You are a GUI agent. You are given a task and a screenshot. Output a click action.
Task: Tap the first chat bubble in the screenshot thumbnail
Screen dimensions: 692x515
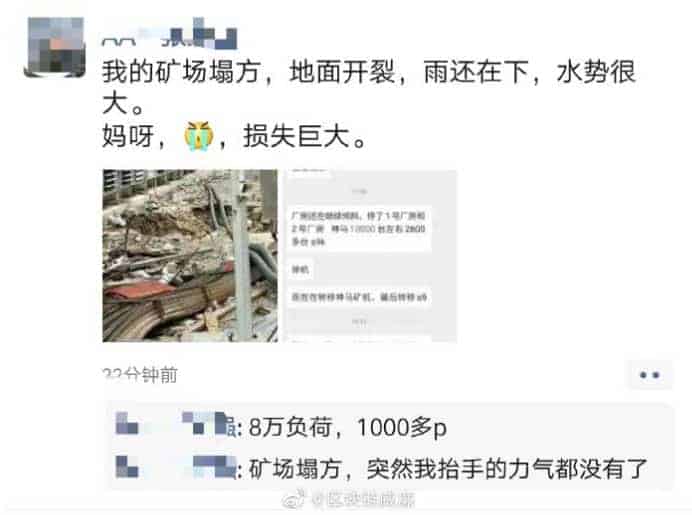pos(359,229)
